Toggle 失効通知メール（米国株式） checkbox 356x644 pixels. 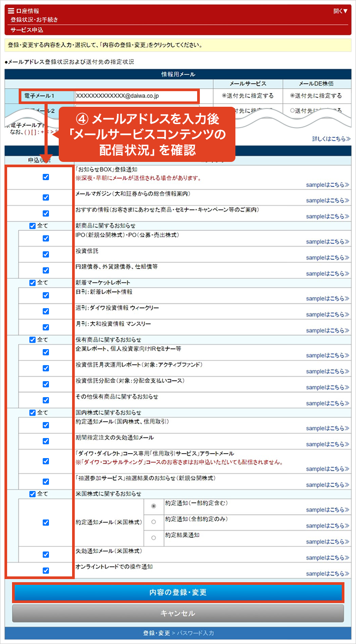pyautogui.click(x=45, y=554)
